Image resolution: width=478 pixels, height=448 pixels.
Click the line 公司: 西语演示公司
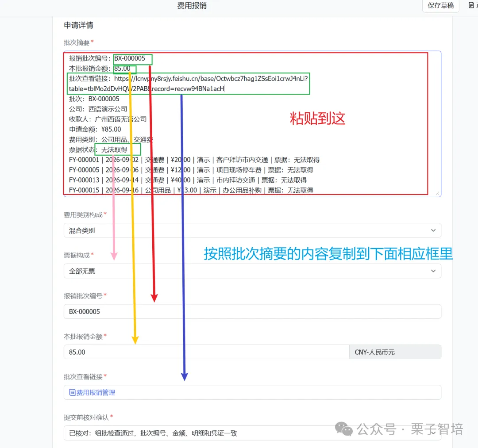98,109
